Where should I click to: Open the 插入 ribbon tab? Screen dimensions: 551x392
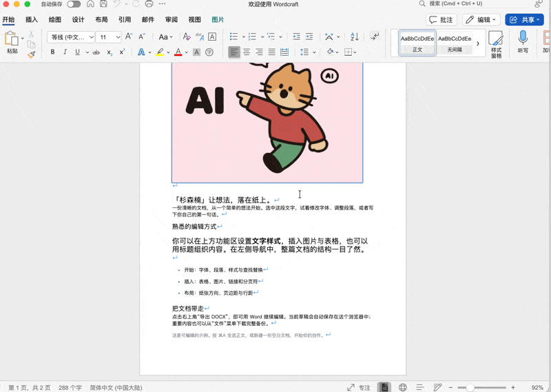pos(32,20)
